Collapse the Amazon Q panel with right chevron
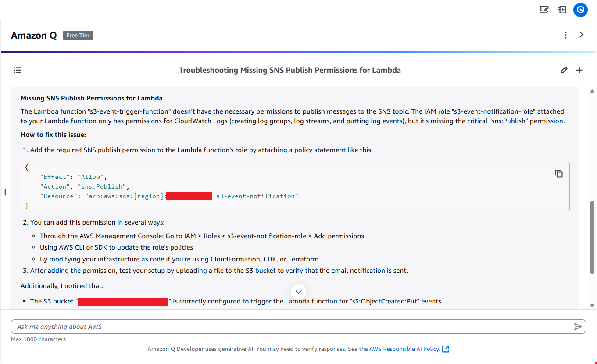This screenshot has height=364, width=597. pos(581,35)
